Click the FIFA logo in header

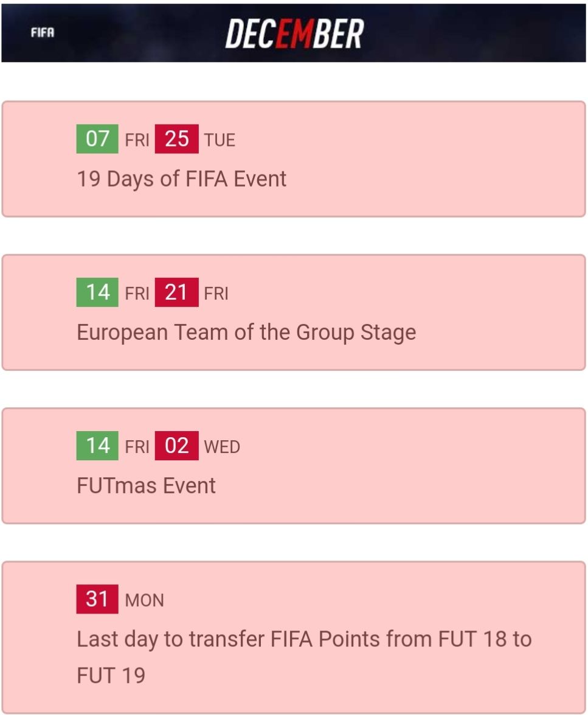(43, 33)
